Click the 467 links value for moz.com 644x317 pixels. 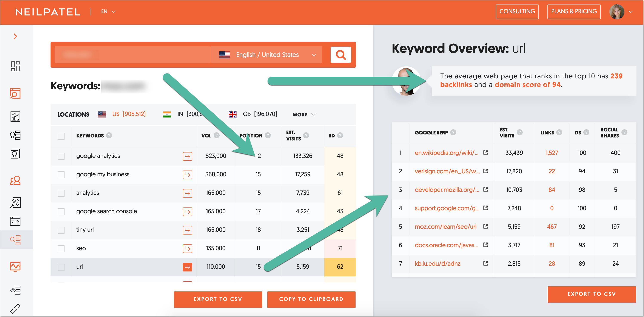coord(552,227)
